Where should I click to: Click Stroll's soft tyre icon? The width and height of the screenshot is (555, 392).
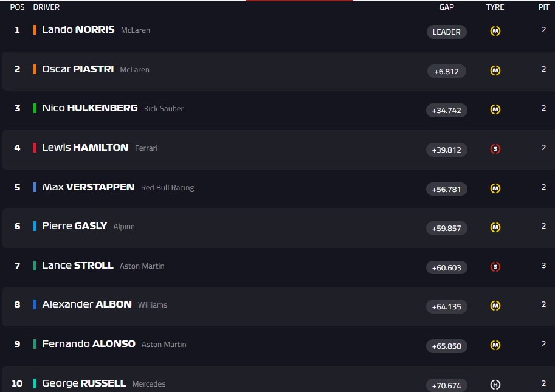pos(495,267)
